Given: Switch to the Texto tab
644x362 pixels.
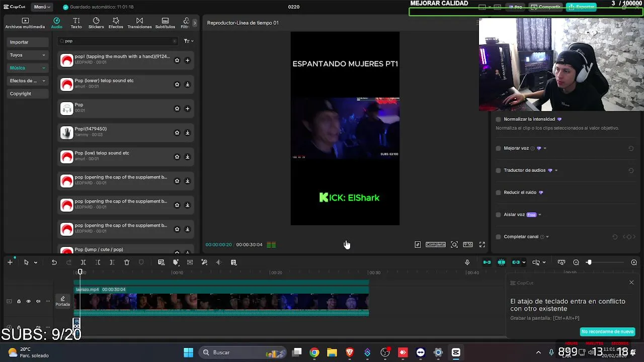Looking at the screenshot, I should pos(76,23).
